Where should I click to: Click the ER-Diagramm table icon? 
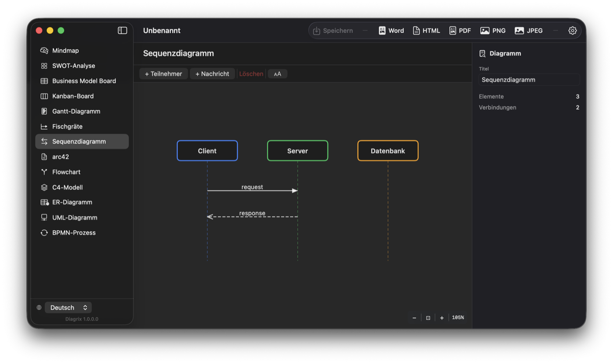[x=45, y=202]
